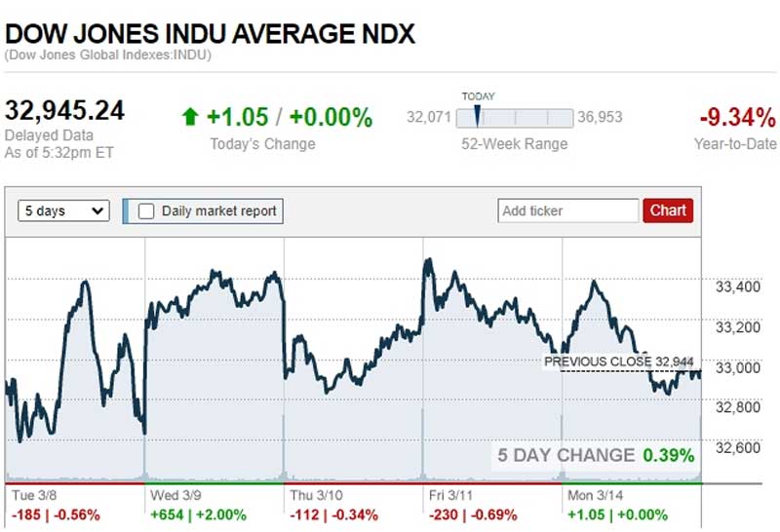Viewport: 780px width, 532px height.
Task: Click the Add ticker input field
Action: point(567,210)
